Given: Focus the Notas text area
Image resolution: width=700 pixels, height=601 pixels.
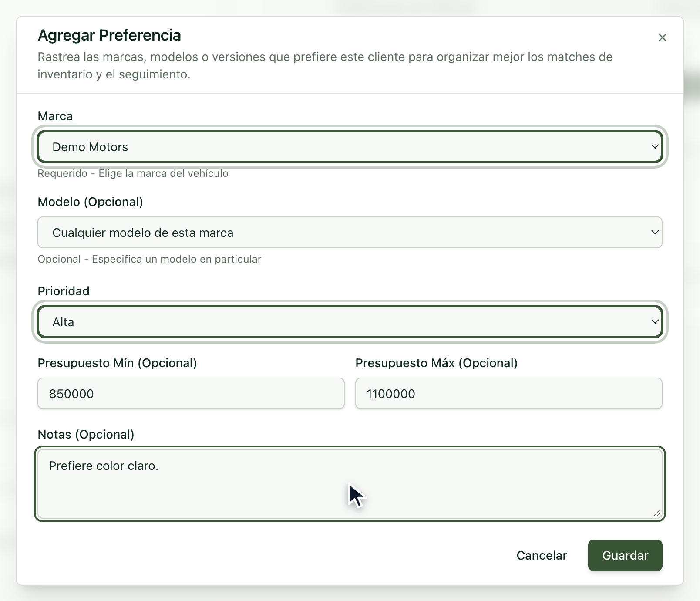Looking at the screenshot, I should [x=350, y=484].
